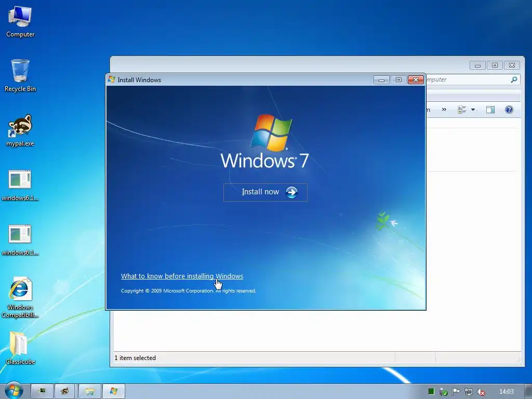Click the Install Windows title bar icon
Image resolution: width=532 pixels, height=399 pixels.
[x=112, y=79]
